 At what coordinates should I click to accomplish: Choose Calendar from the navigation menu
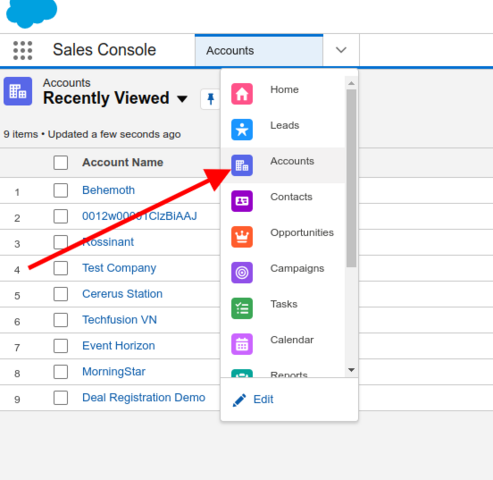283,344
